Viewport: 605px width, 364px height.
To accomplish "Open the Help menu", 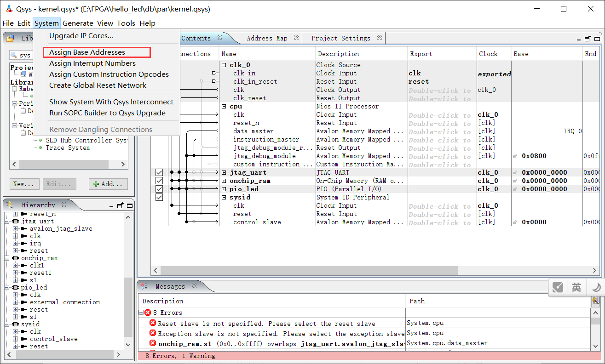I will tap(147, 23).
